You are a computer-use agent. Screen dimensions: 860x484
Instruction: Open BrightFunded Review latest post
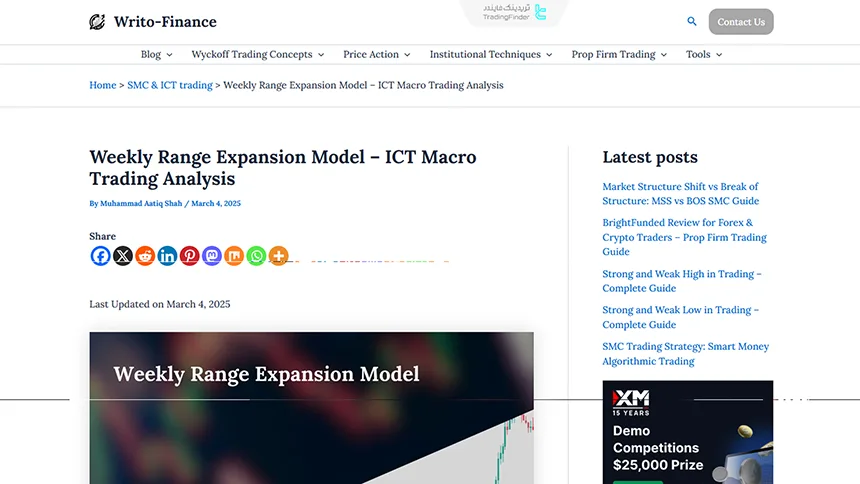pos(684,237)
